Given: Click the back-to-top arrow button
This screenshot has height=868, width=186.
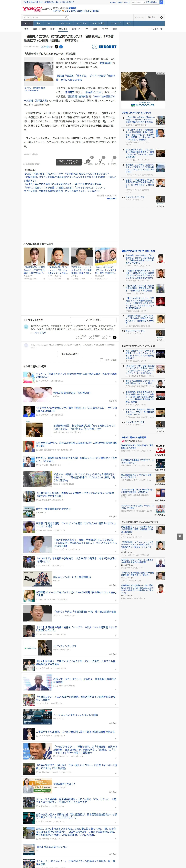Looking at the screenshot, I should (180, 536).
